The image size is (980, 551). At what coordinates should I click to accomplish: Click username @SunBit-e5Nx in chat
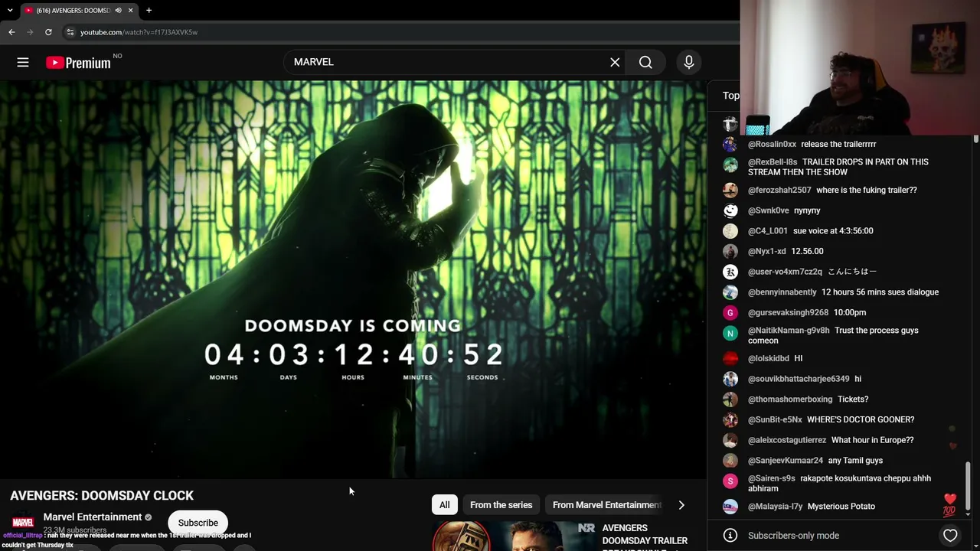[x=775, y=419]
